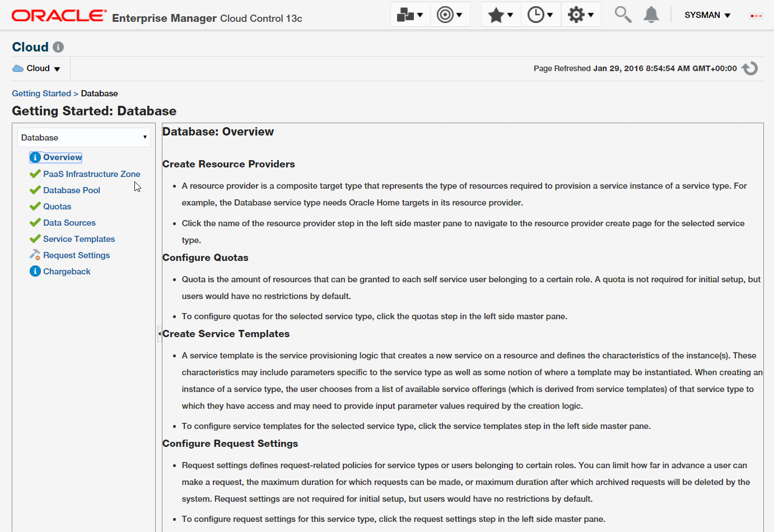Click the Create Resource Providers heading
774x532 pixels.
point(229,164)
